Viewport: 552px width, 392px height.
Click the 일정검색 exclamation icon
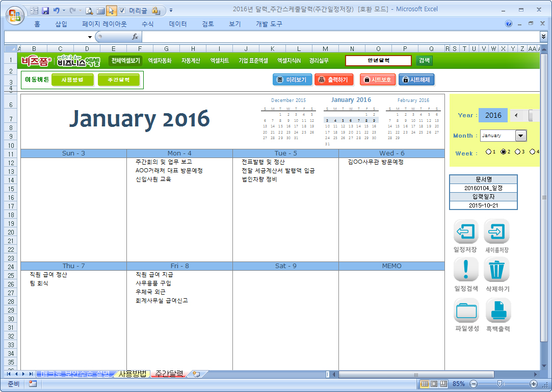tap(466, 270)
